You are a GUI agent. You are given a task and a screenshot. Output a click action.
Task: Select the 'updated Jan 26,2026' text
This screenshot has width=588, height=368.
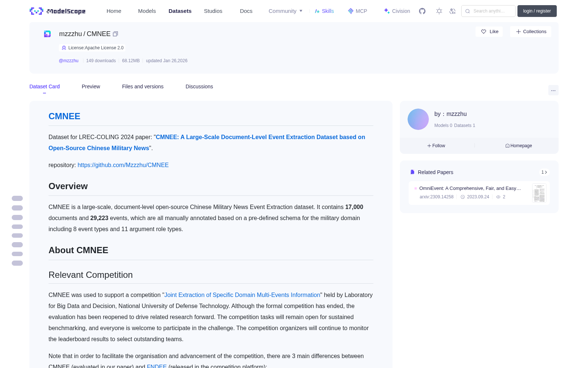(x=166, y=61)
